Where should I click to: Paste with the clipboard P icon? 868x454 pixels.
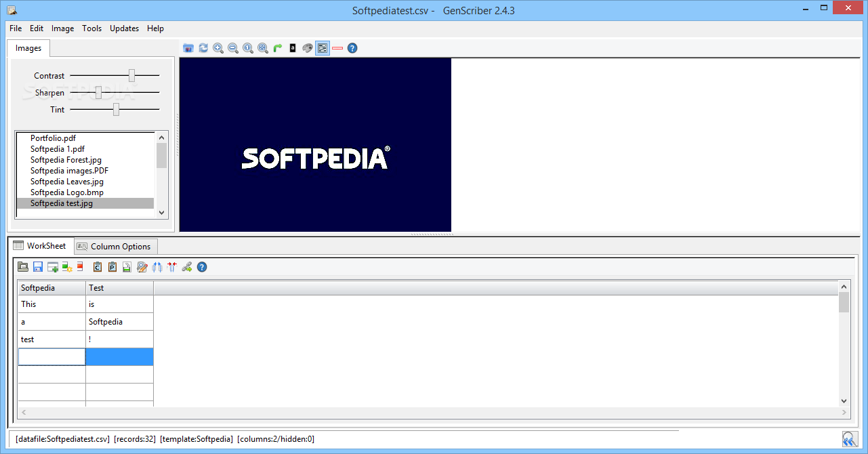pos(112,267)
